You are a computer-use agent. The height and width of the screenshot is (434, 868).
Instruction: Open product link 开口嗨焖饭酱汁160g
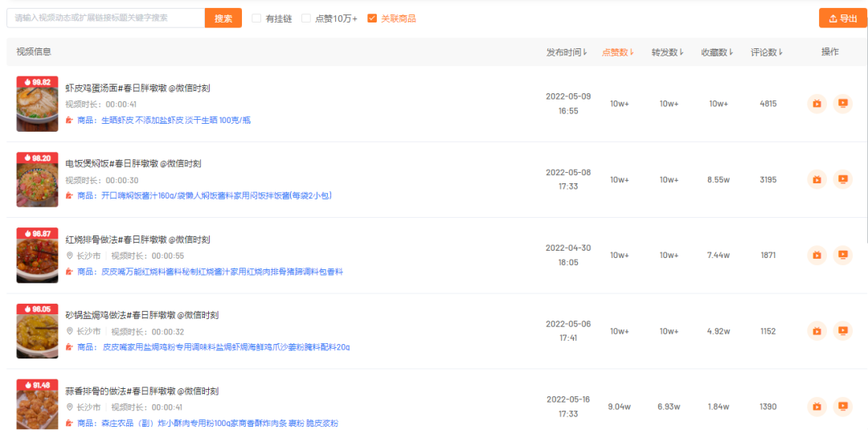[x=216, y=195]
